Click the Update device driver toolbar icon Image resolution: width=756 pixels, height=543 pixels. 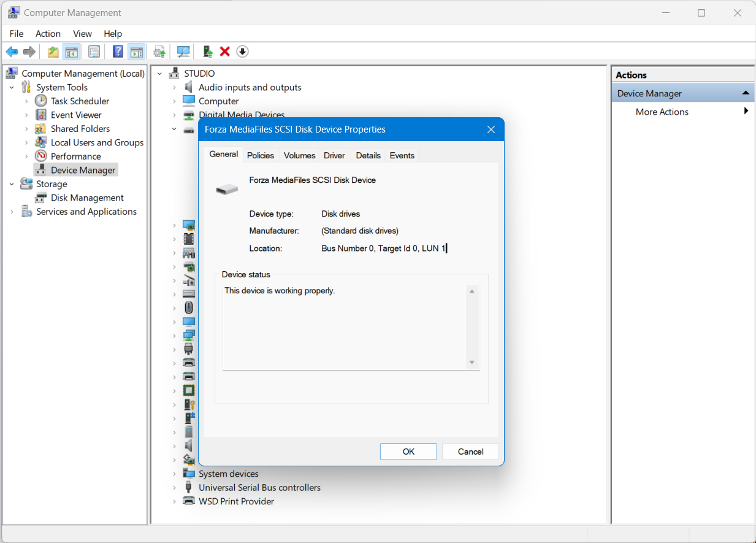(x=208, y=52)
